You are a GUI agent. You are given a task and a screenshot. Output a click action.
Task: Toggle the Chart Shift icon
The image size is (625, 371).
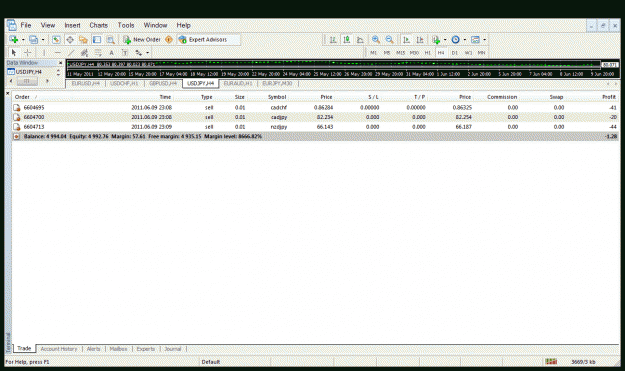click(420, 39)
